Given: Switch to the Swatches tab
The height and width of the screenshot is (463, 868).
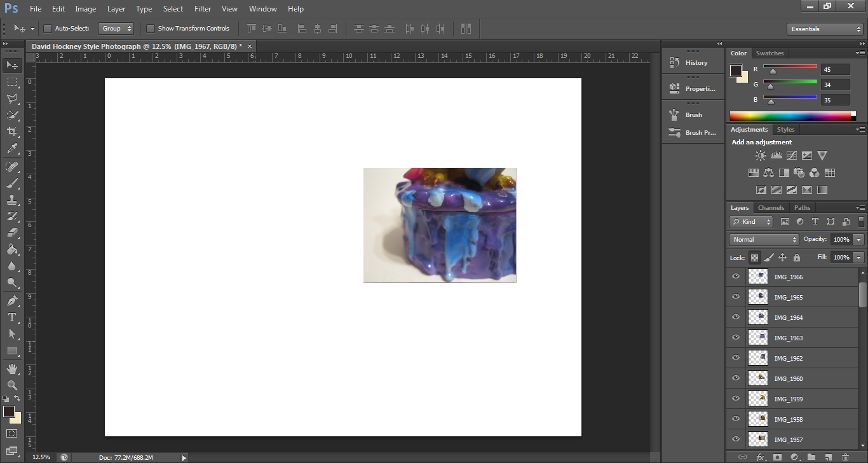Looking at the screenshot, I should pyautogui.click(x=770, y=53).
